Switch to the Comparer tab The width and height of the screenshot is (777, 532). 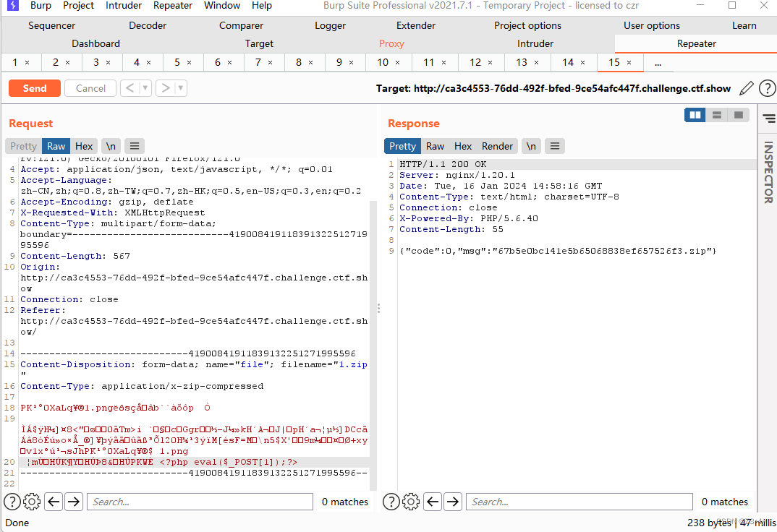tap(242, 25)
